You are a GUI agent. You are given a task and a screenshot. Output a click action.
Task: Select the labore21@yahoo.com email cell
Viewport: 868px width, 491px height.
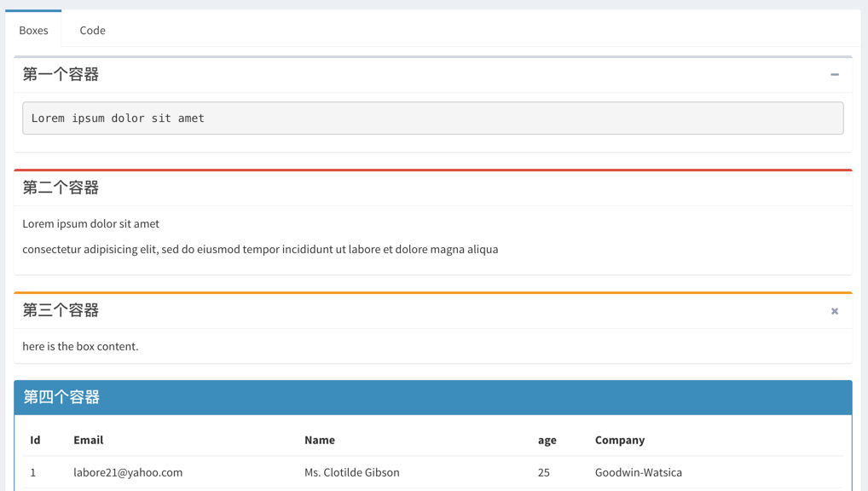[128, 472]
